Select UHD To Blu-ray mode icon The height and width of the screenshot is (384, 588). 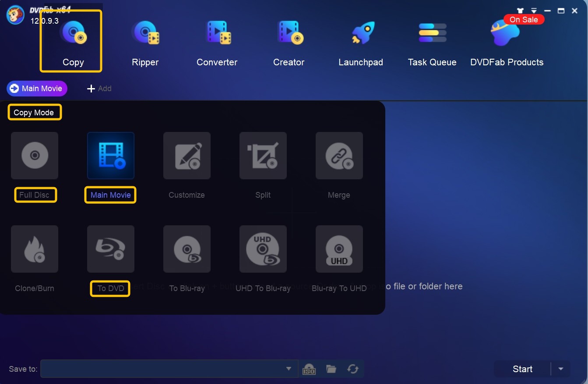click(x=263, y=249)
